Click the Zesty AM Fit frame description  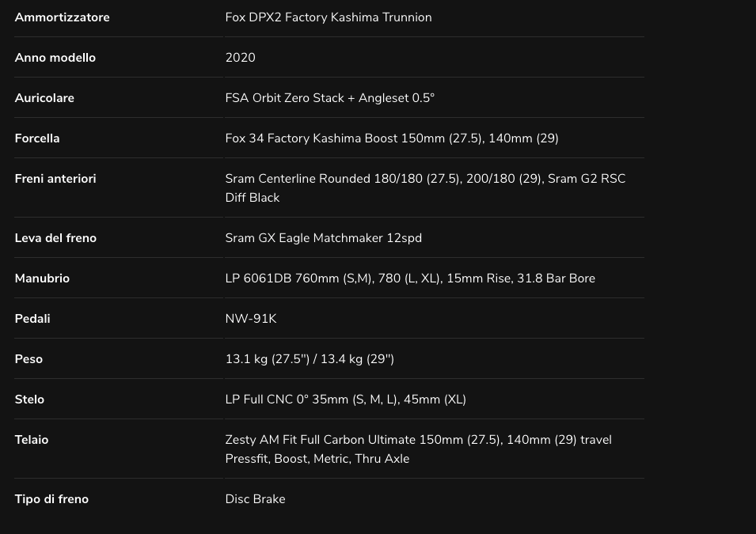click(418, 449)
